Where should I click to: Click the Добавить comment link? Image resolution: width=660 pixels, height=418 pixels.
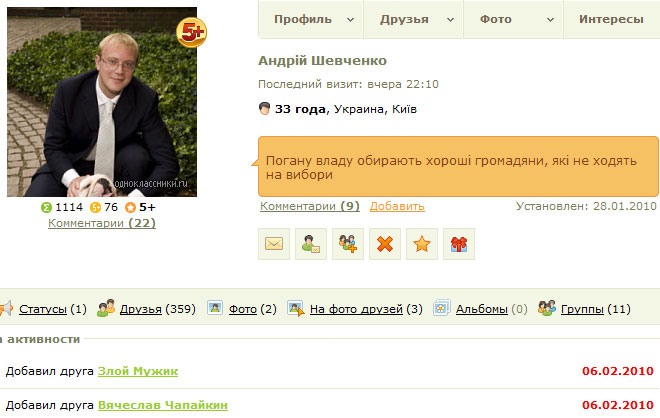click(x=397, y=206)
